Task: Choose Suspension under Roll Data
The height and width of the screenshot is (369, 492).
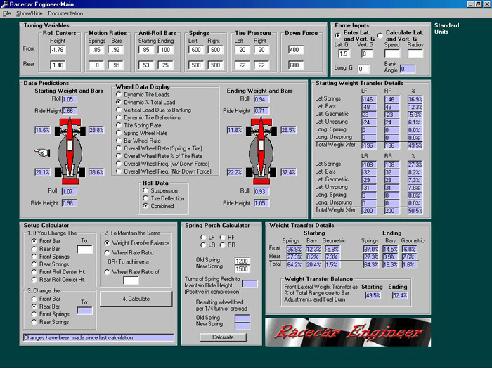Action: (145, 191)
